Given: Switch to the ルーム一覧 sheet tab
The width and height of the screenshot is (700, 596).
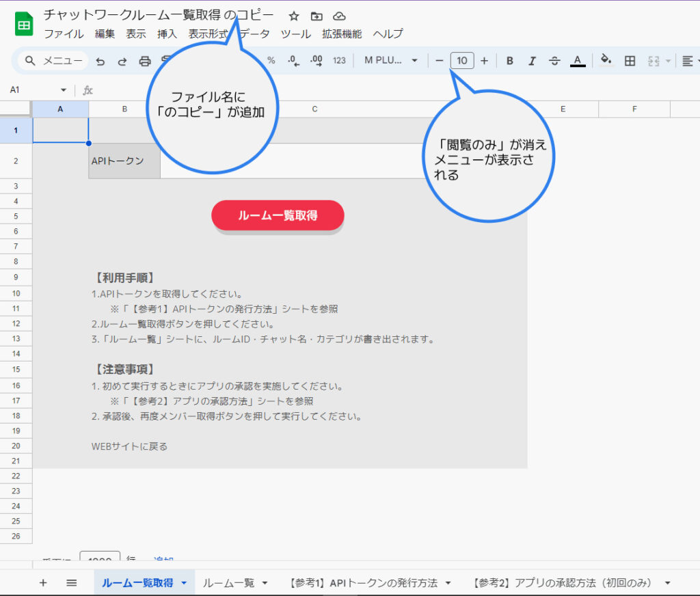Looking at the screenshot, I should pyautogui.click(x=228, y=582).
